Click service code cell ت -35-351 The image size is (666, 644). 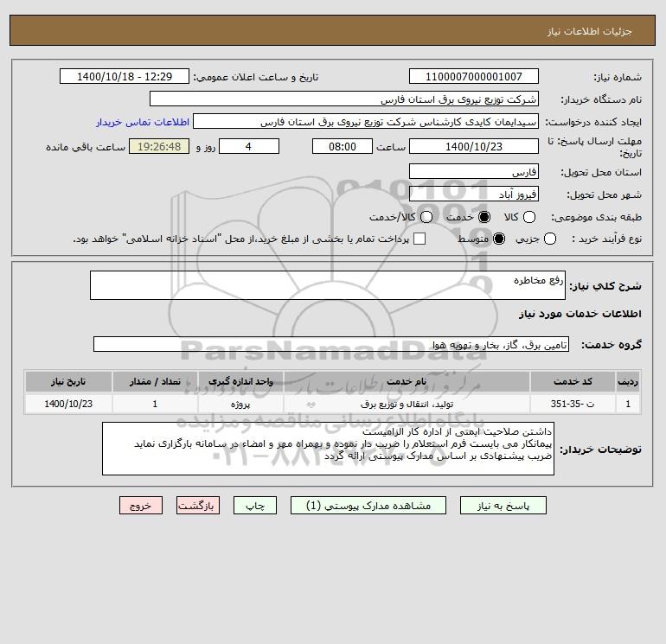coord(573,404)
